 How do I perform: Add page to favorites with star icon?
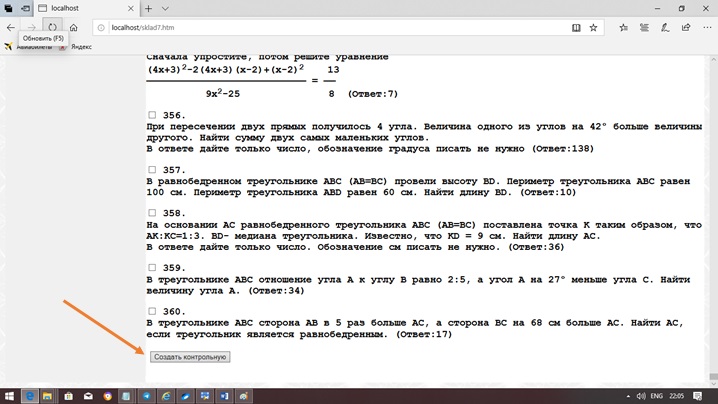pyautogui.click(x=594, y=28)
